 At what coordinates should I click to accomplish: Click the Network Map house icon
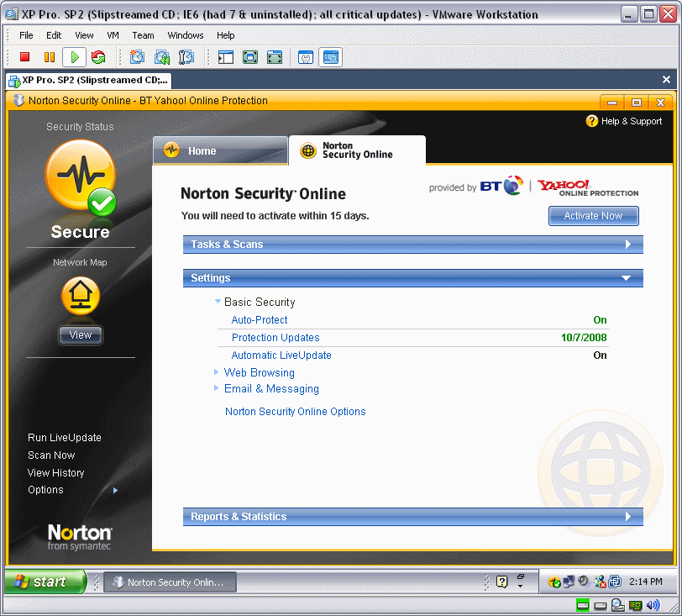click(x=81, y=296)
